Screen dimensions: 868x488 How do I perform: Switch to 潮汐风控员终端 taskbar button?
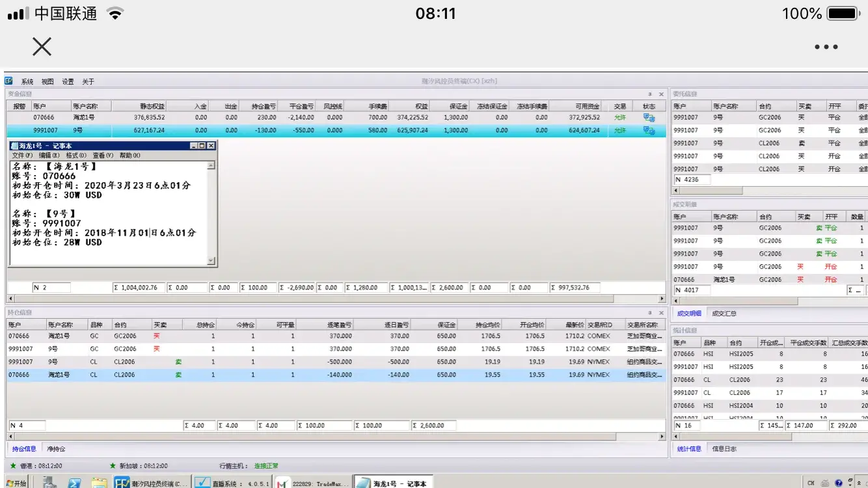pyautogui.click(x=152, y=483)
